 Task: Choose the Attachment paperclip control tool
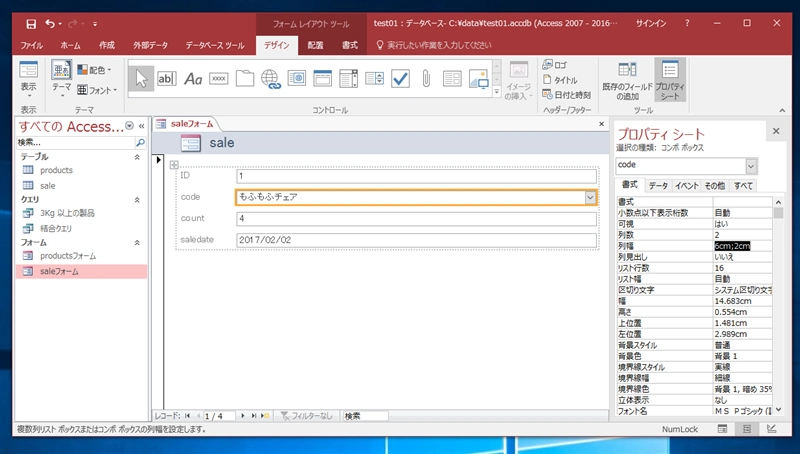pyautogui.click(x=426, y=79)
